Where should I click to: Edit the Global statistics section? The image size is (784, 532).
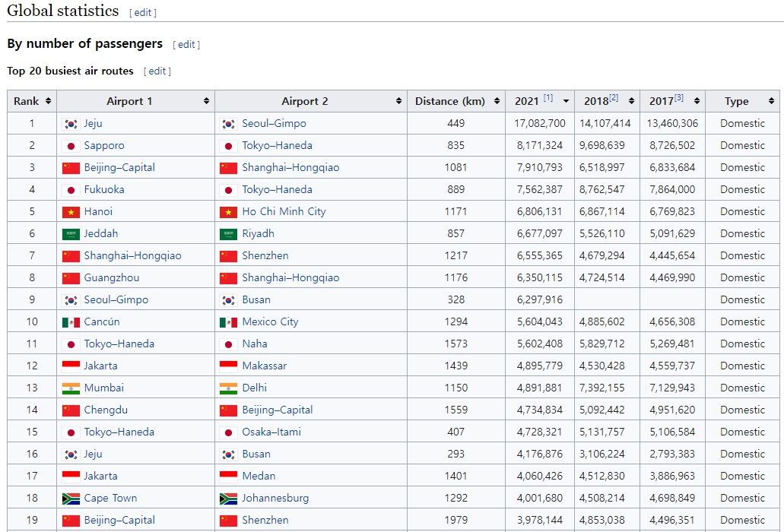click(142, 13)
